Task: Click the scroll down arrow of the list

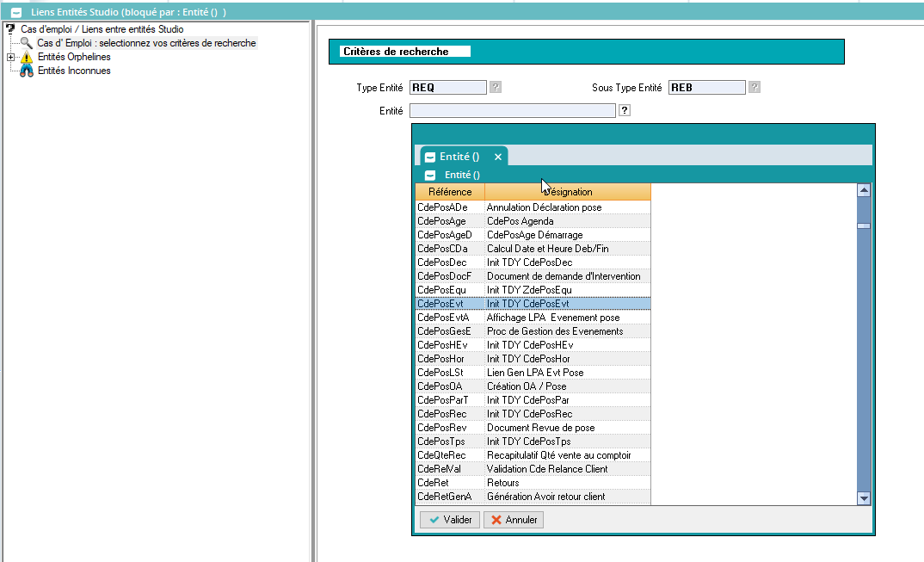Action: coord(864,497)
